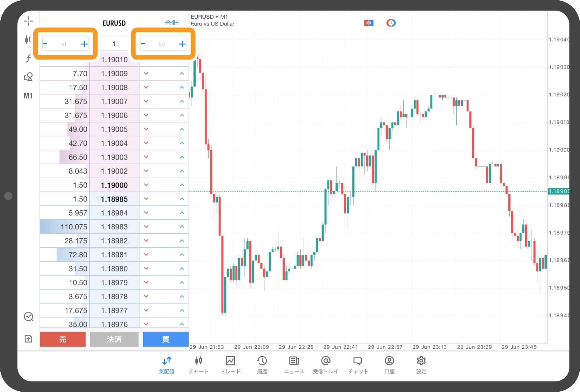Open the indicators function icon
This screenshot has height=392, width=580.
[x=28, y=58]
